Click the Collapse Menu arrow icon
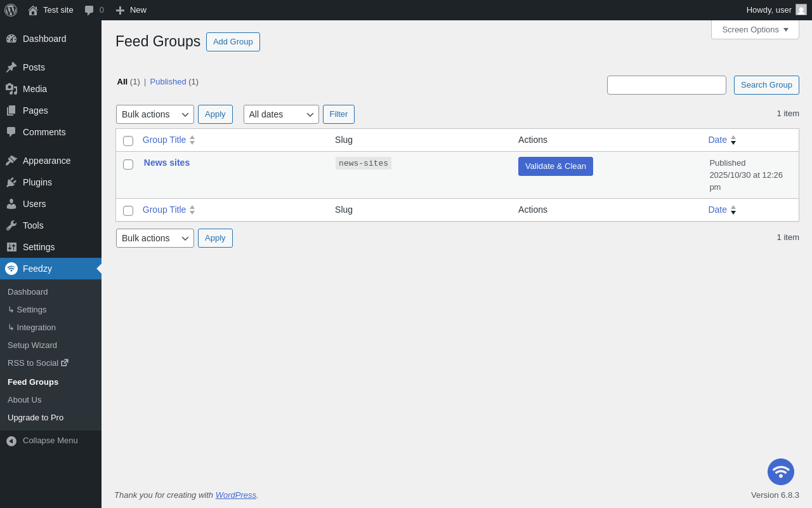Image resolution: width=812 pixels, height=508 pixels. click(x=11, y=441)
